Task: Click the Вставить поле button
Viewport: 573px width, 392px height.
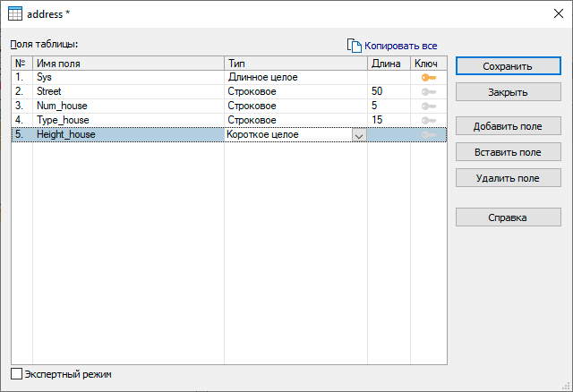Action: 508,152
